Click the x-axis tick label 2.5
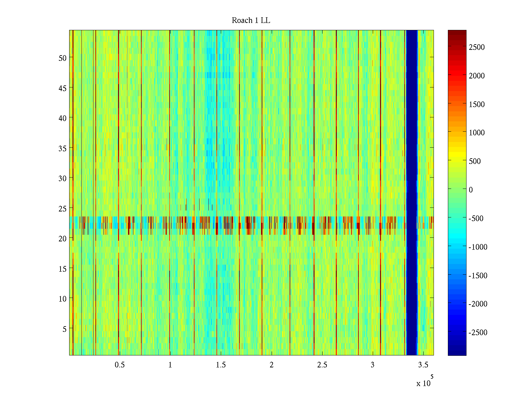532x399 pixels. pyautogui.click(x=322, y=365)
